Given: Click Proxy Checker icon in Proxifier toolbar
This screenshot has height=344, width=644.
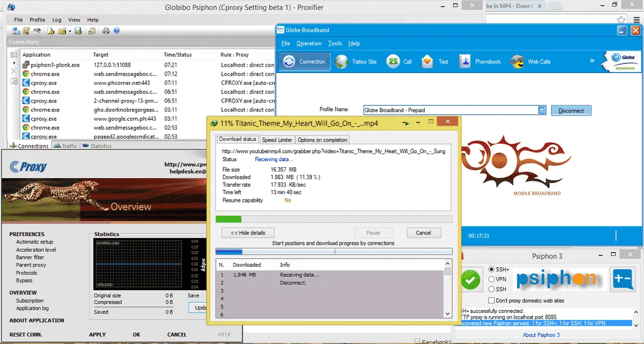Looking at the screenshot, I should pyautogui.click(x=92, y=31).
